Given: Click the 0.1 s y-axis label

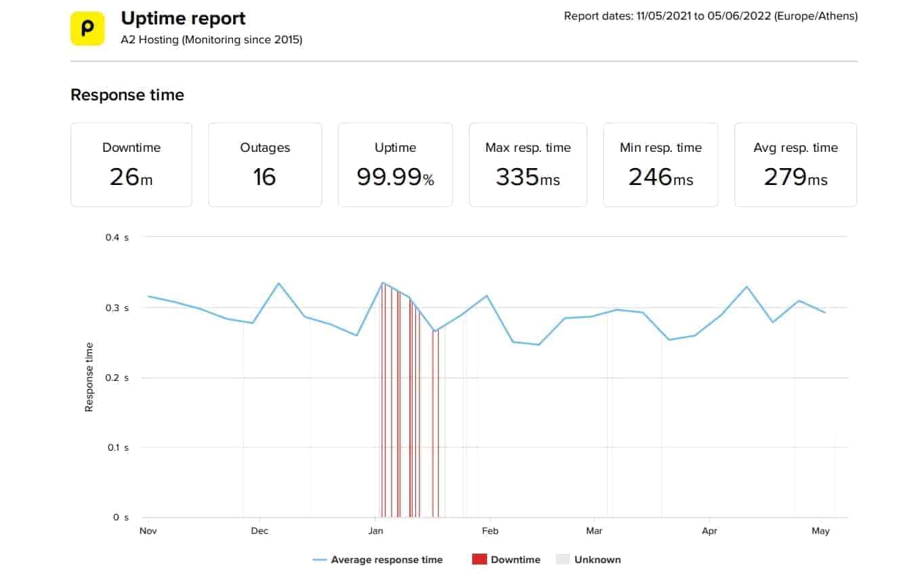Looking at the screenshot, I should tap(117, 447).
